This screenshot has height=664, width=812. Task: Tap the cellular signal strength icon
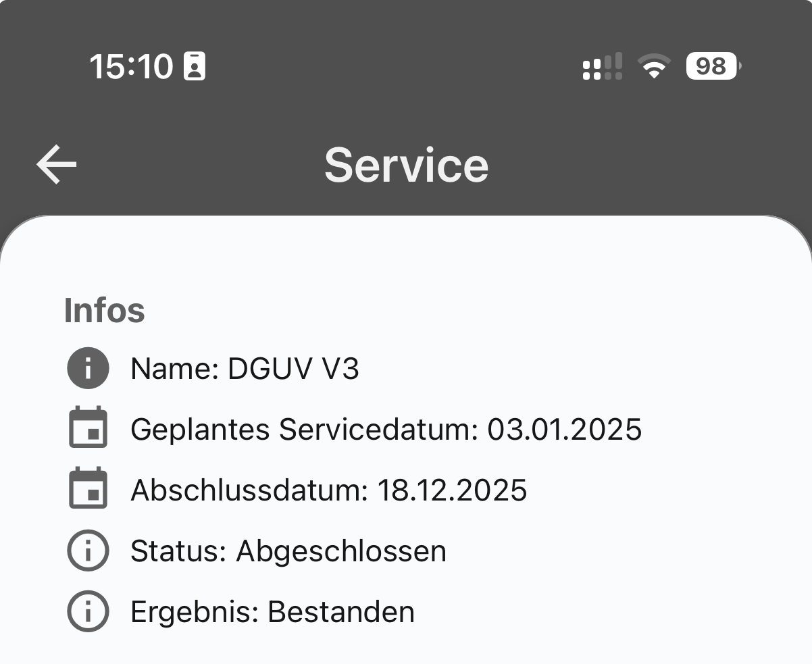(602, 67)
